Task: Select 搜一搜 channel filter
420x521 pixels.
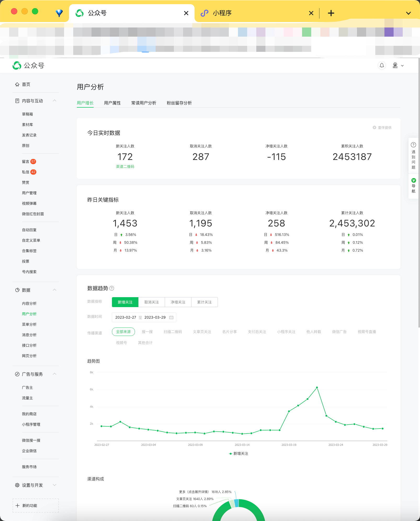Action: [x=147, y=332]
